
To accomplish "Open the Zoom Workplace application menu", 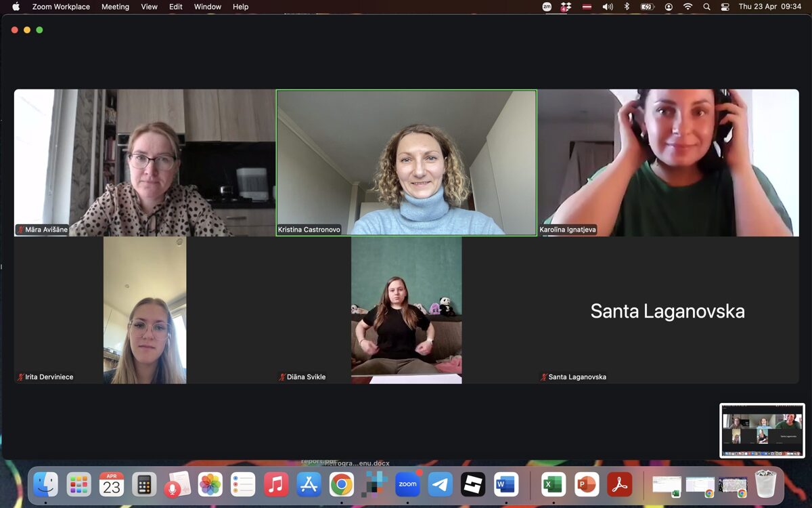I will [61, 7].
